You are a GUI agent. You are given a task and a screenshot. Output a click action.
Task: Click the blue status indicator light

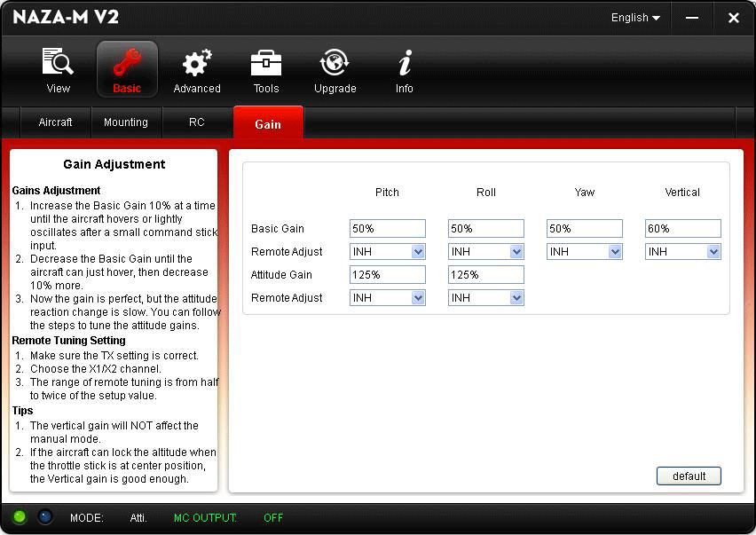pos(44,517)
